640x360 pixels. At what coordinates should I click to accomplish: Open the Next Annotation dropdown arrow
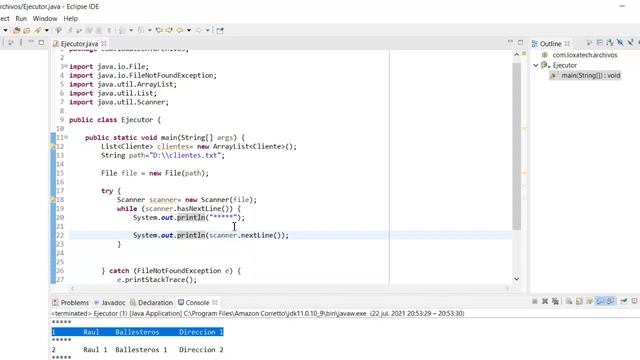coord(131,30)
